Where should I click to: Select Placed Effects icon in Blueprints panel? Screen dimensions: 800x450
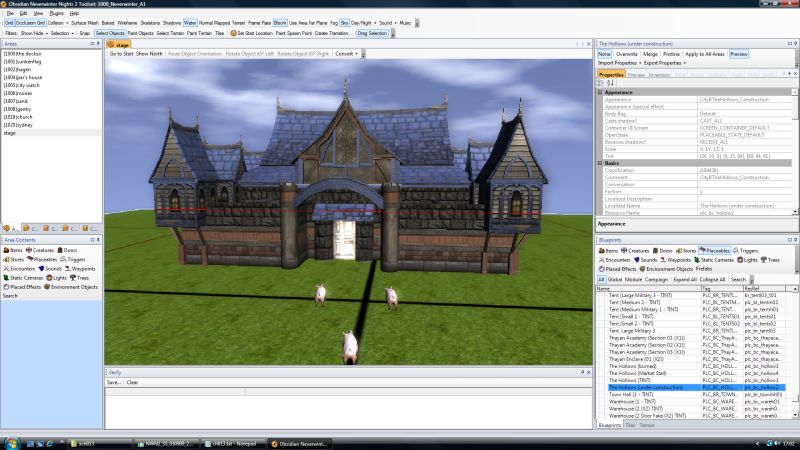point(602,269)
